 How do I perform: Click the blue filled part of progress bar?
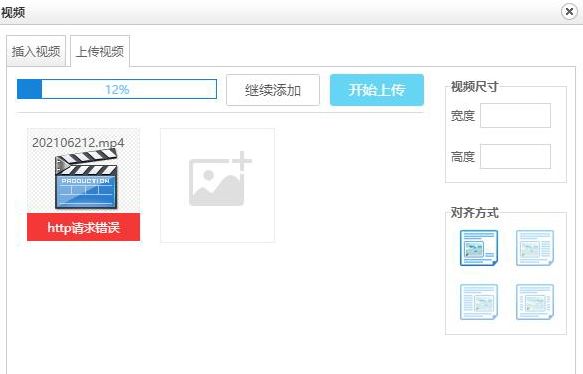tap(29, 89)
